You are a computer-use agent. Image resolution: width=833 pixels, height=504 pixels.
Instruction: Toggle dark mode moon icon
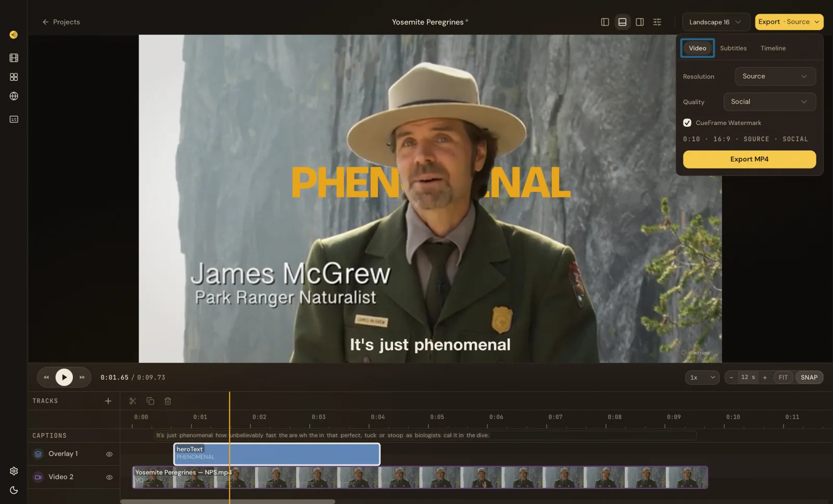(x=14, y=490)
